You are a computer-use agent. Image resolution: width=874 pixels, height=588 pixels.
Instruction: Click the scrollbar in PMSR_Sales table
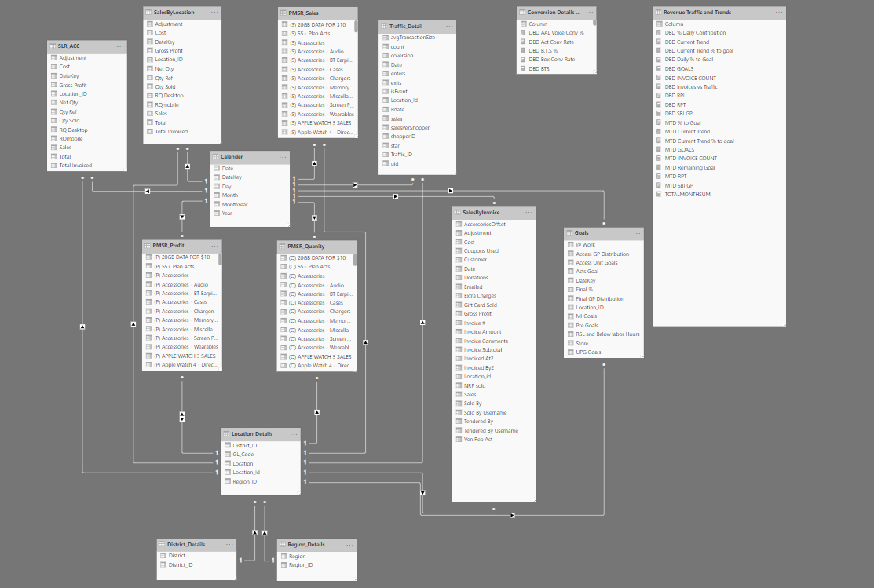tap(356, 26)
